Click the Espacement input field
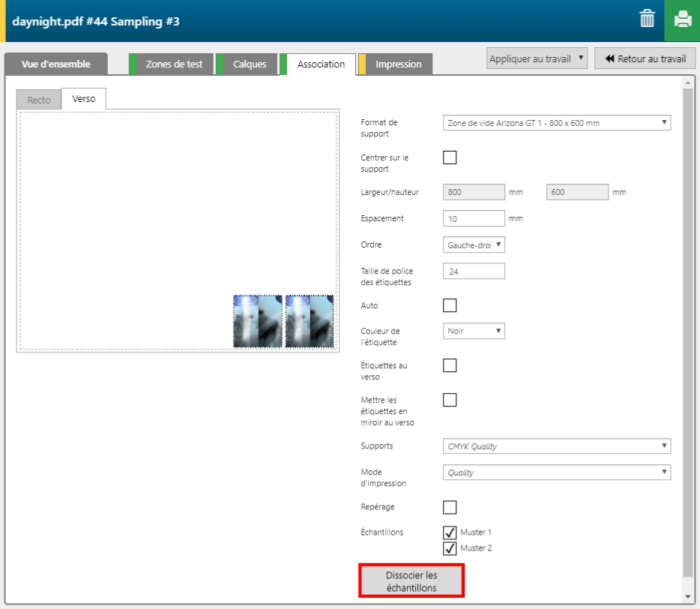This screenshot has height=609, width=700. [x=474, y=218]
